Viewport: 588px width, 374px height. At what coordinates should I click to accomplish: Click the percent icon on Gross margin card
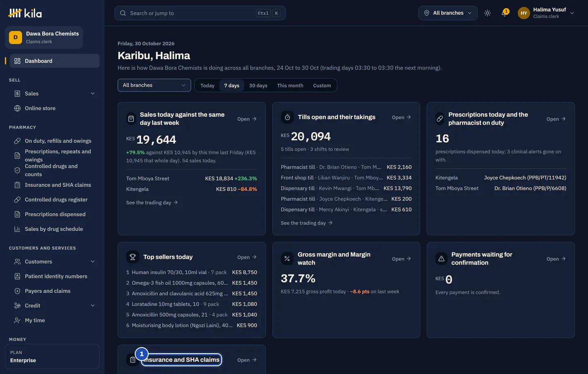tap(287, 259)
